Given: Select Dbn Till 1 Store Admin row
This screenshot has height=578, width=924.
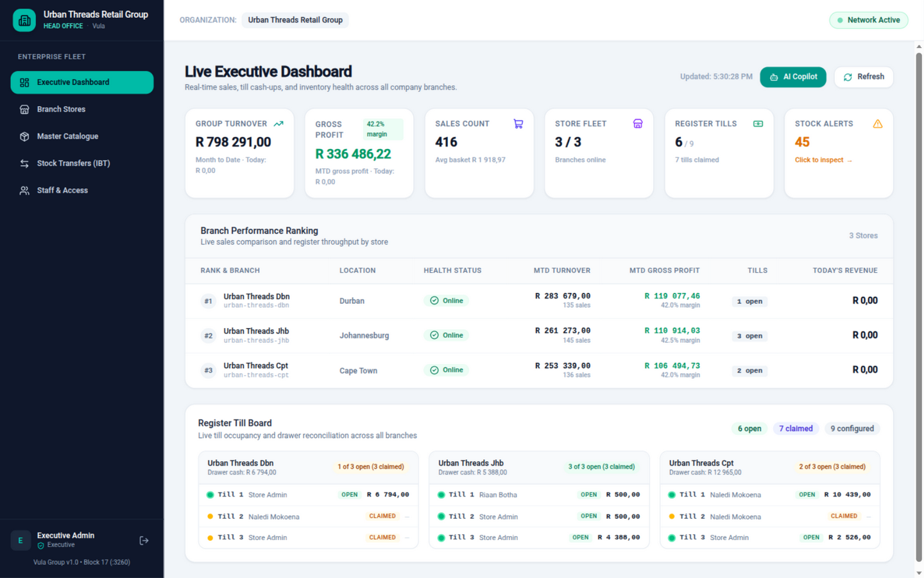Looking at the screenshot, I should [309, 495].
